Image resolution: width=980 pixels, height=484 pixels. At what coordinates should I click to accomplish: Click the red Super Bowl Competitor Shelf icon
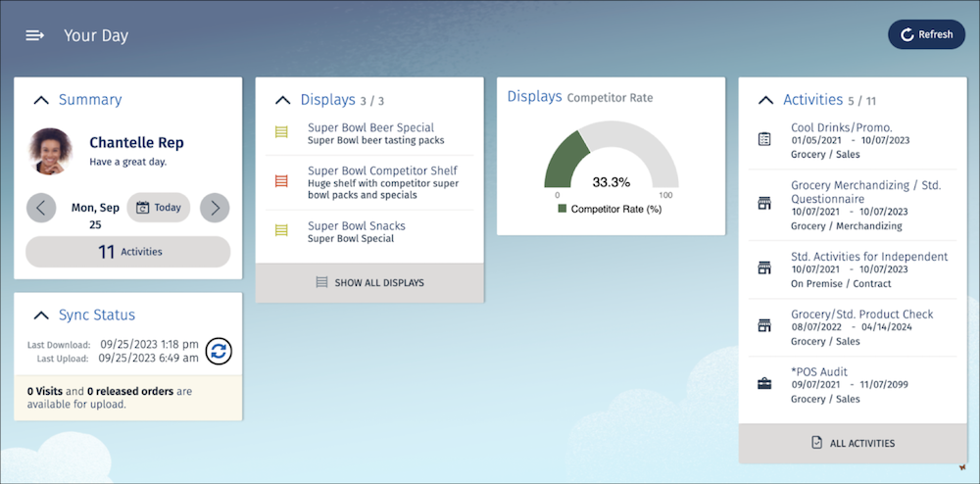282,181
